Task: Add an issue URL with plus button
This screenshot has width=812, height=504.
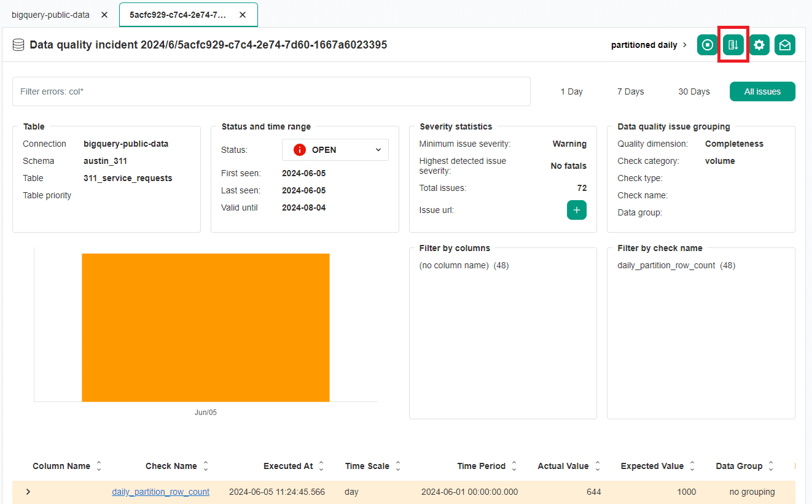Action: click(x=576, y=210)
